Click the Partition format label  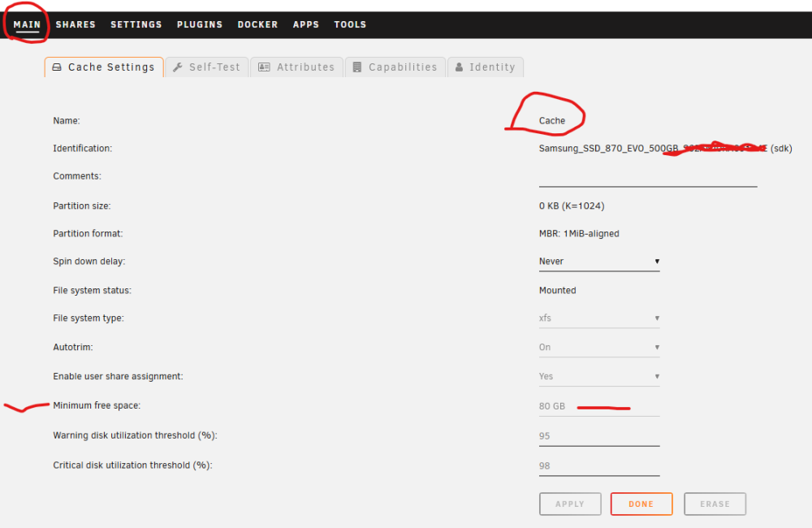(88, 234)
